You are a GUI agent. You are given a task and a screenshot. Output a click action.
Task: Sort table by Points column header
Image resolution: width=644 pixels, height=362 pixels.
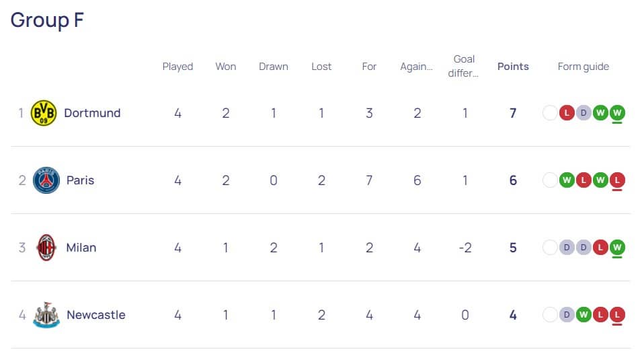[513, 67]
